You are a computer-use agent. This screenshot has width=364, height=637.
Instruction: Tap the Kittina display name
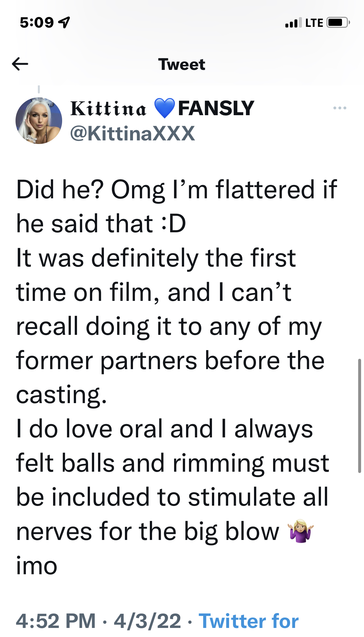pos(108,108)
